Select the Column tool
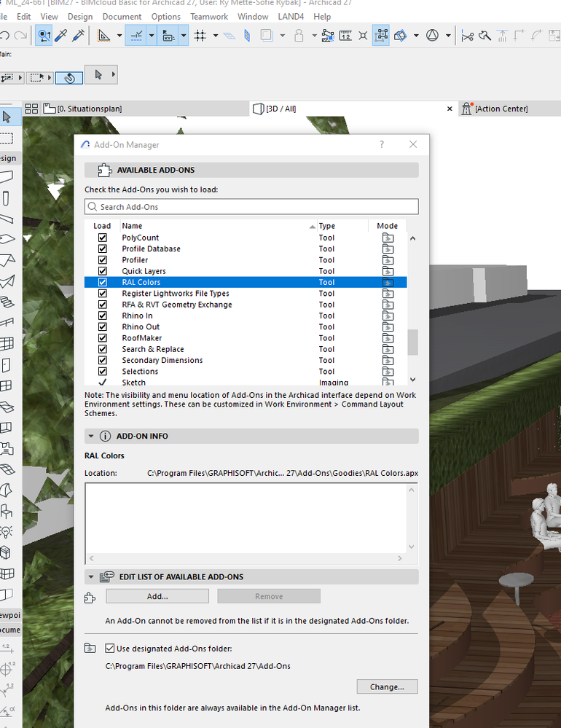Image resolution: width=561 pixels, height=728 pixels. point(7,198)
